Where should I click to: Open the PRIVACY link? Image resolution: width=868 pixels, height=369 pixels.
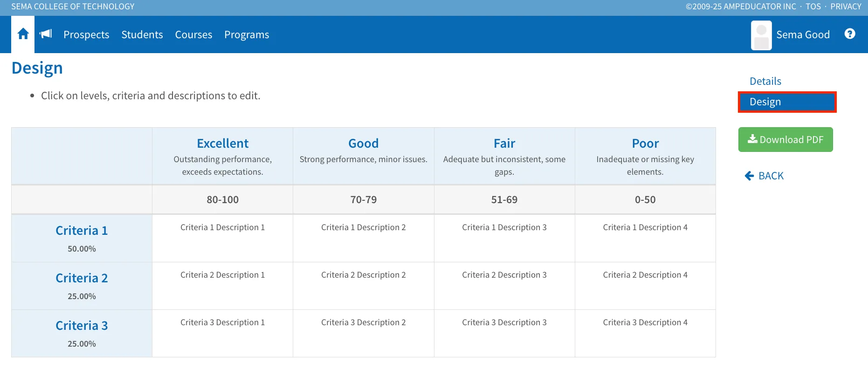[846, 7]
